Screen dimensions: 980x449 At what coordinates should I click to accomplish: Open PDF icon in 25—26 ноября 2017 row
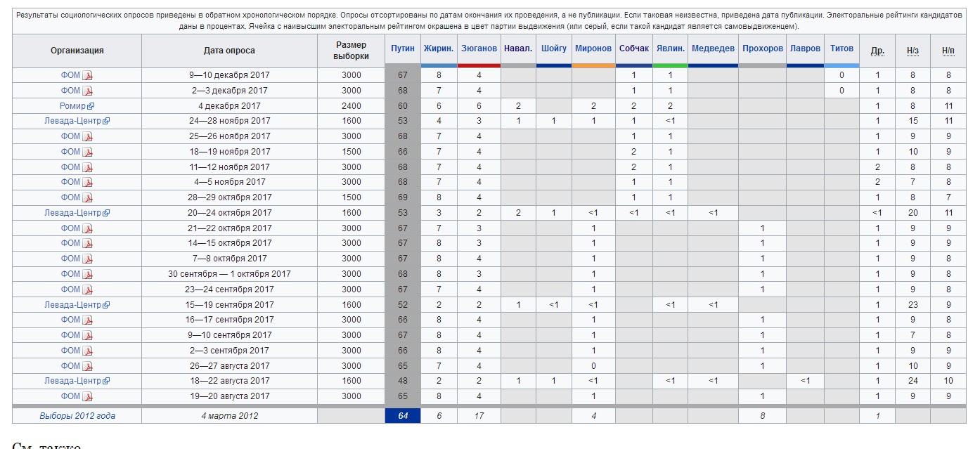coord(88,136)
